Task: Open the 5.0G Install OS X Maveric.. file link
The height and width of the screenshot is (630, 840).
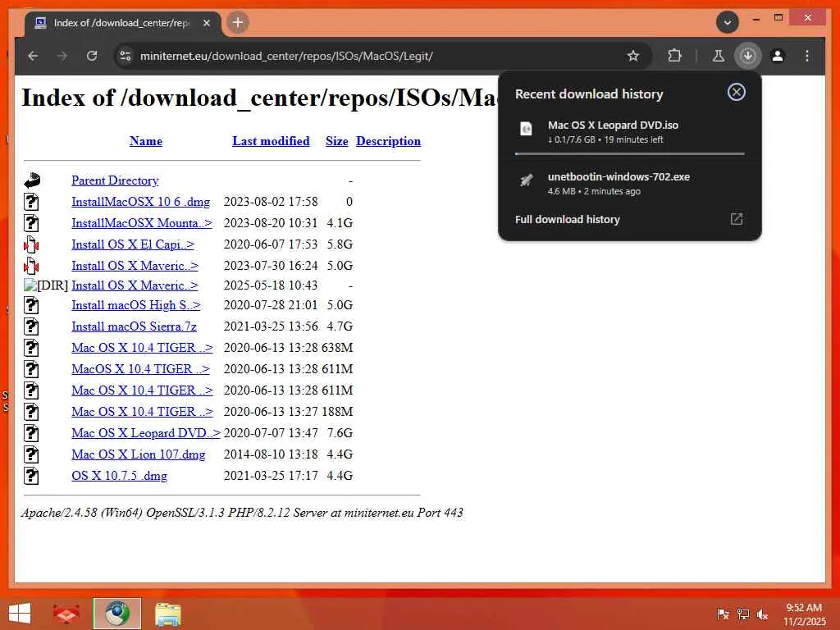Action: click(135, 266)
